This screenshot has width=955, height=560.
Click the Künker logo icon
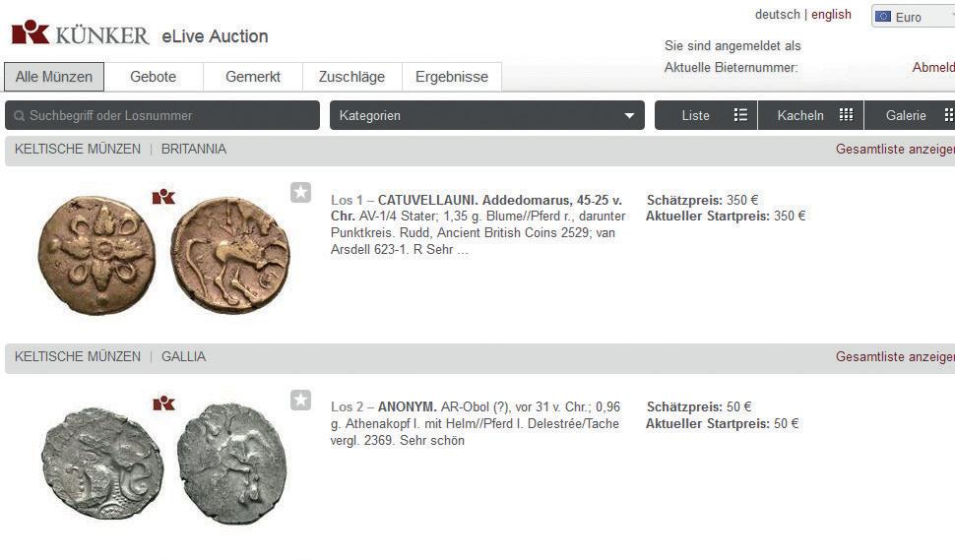(30, 32)
